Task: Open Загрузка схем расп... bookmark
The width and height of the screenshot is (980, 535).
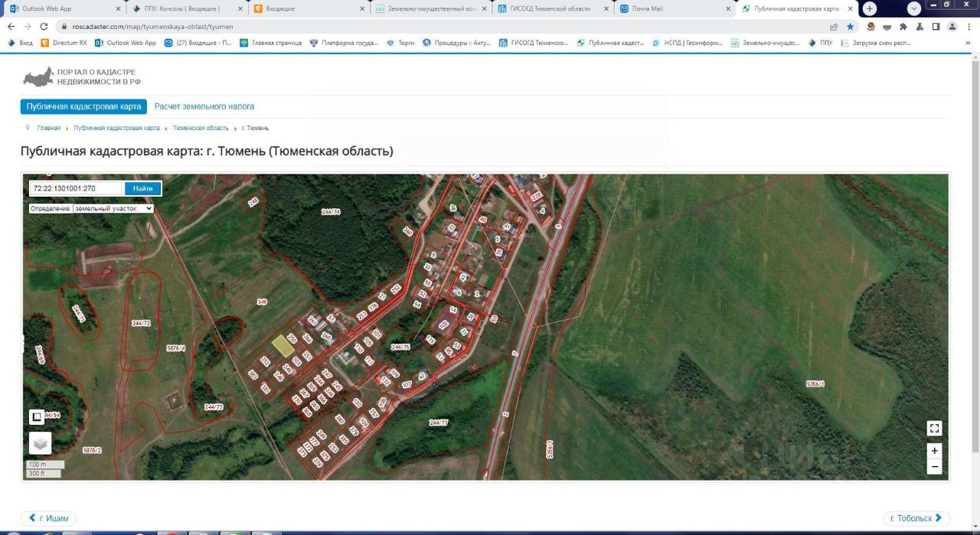Action: pos(875,43)
